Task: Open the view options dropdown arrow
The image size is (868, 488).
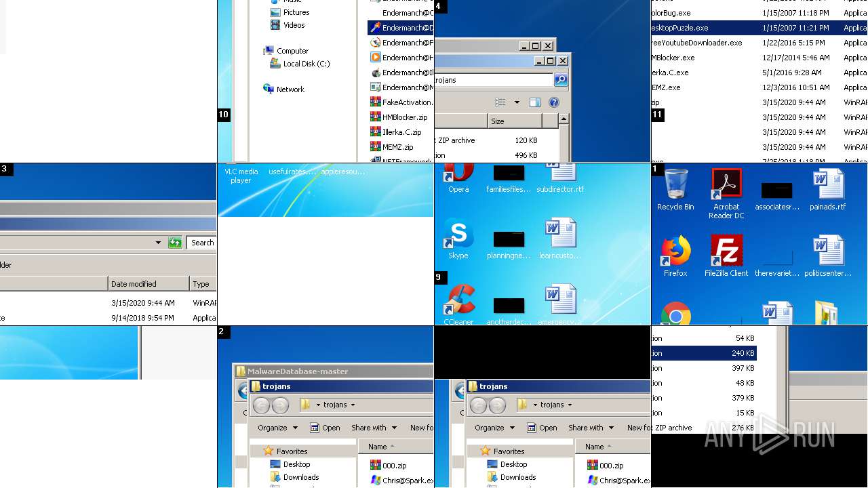Action: [517, 102]
